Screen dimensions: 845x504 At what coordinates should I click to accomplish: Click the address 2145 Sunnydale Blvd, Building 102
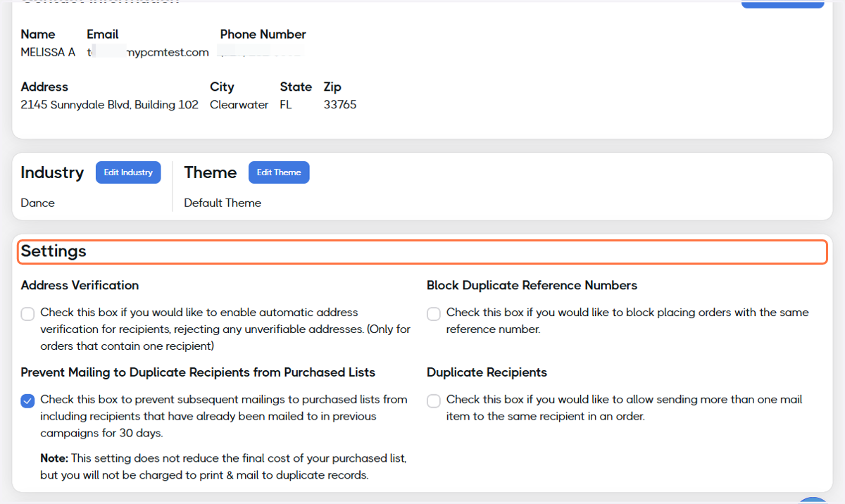[110, 105]
